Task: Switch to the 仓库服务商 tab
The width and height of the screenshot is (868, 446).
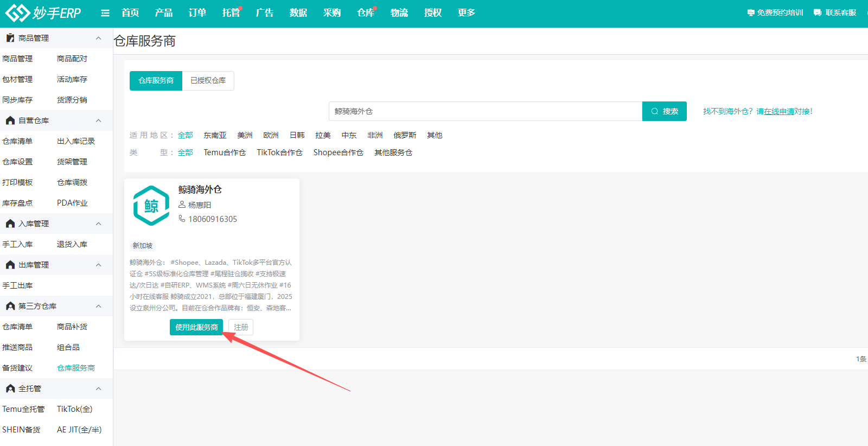Action: 156,81
